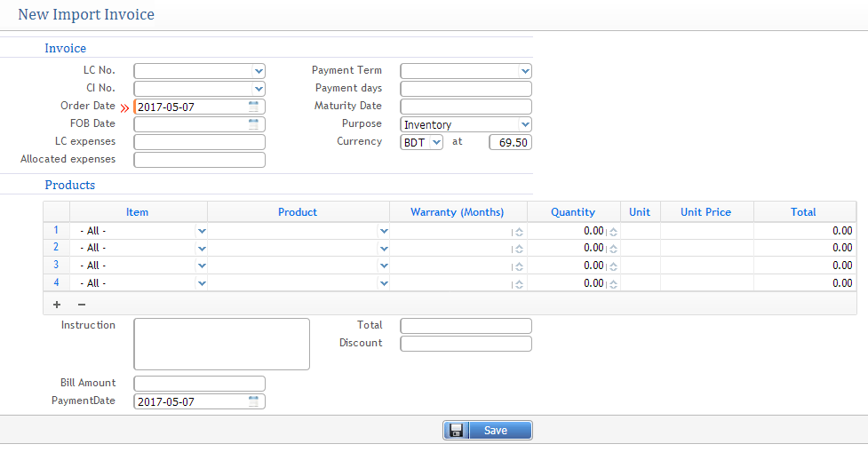Click the New Import Invoice page title
Image resolution: width=868 pixels, height=460 pixels.
point(86,14)
